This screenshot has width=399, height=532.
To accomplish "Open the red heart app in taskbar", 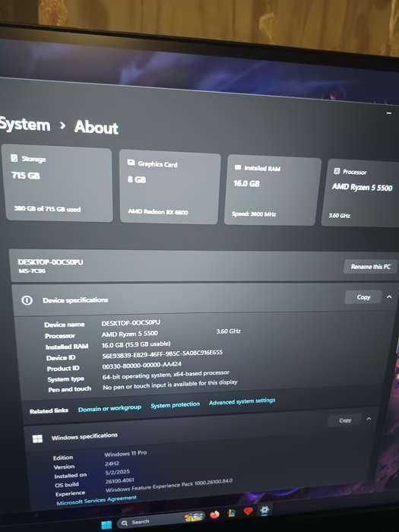I will 249,511.
